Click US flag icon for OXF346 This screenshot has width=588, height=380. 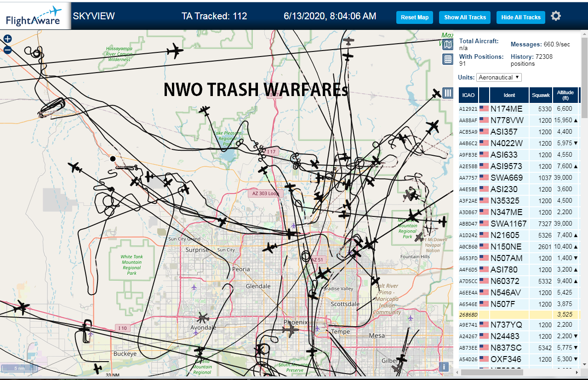click(x=484, y=359)
